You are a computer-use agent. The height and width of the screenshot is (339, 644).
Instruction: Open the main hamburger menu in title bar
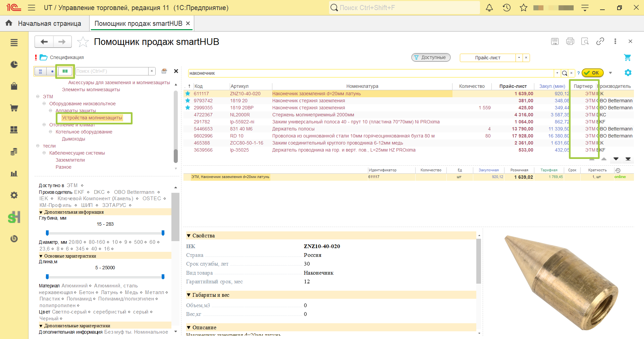point(32,8)
